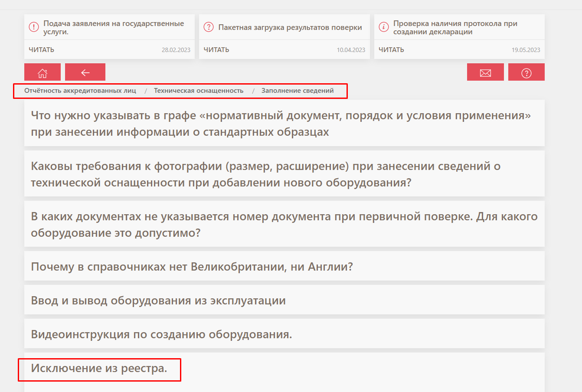This screenshot has height=392, width=582.
Task: Open Видеоинструкция по созданию оборудования
Action: (x=161, y=334)
